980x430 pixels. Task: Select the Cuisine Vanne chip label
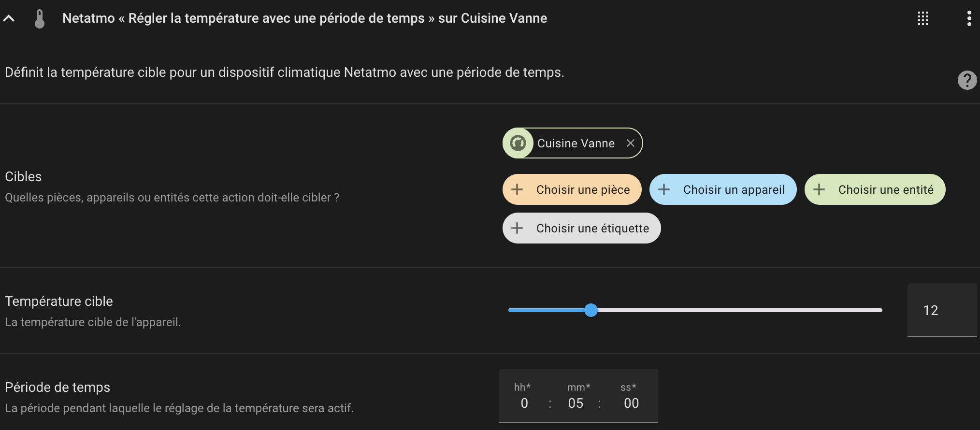click(576, 143)
